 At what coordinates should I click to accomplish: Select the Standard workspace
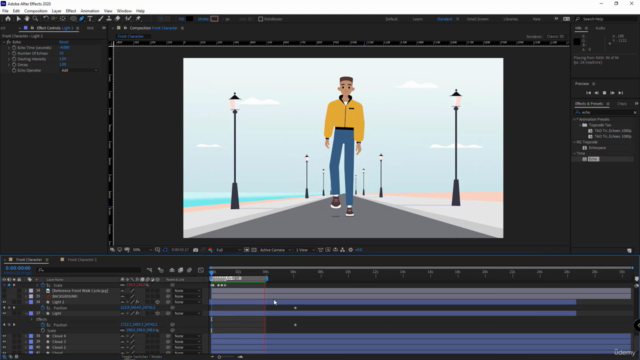pos(444,19)
